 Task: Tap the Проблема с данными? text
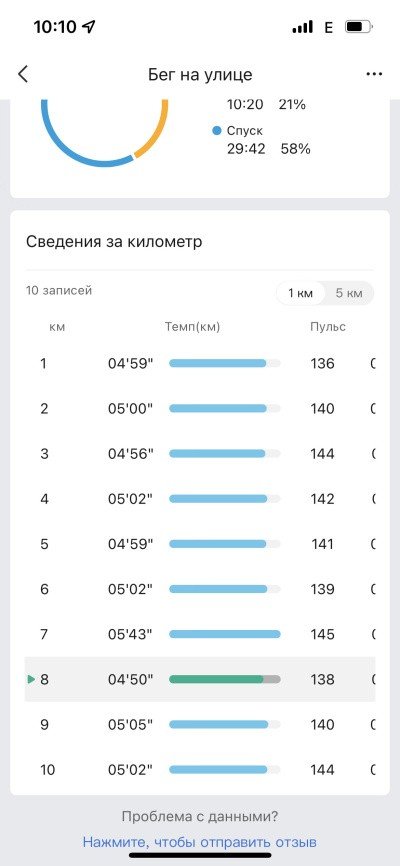199,816
